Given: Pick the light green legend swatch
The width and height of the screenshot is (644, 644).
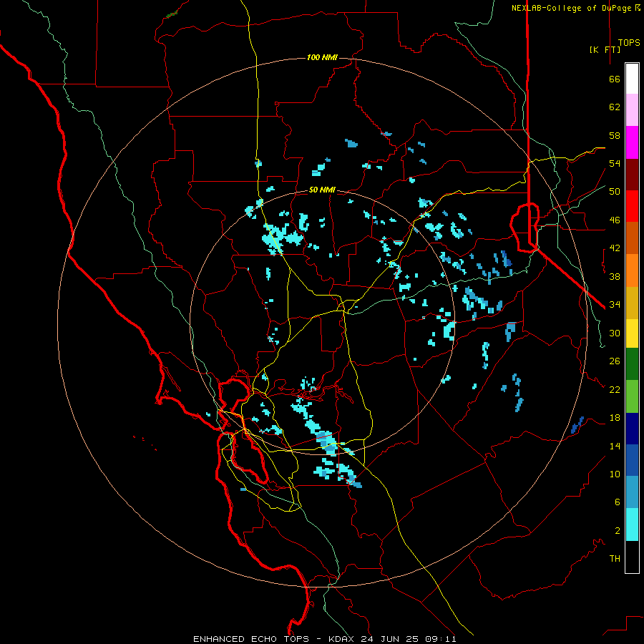Looking at the screenshot, I should point(632,396).
